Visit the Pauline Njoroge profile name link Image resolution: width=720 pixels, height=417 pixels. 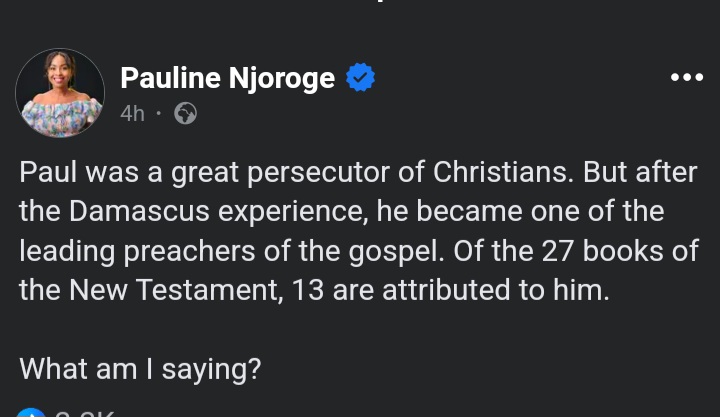point(227,78)
